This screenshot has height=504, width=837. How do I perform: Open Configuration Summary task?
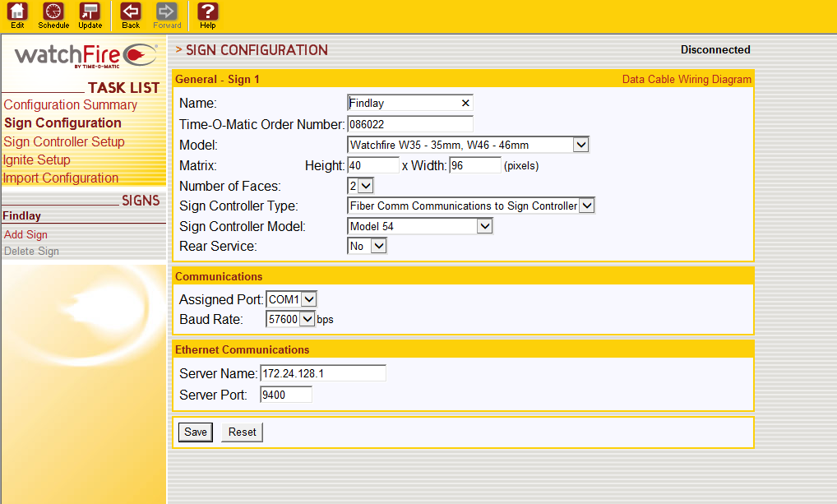pyautogui.click(x=71, y=104)
